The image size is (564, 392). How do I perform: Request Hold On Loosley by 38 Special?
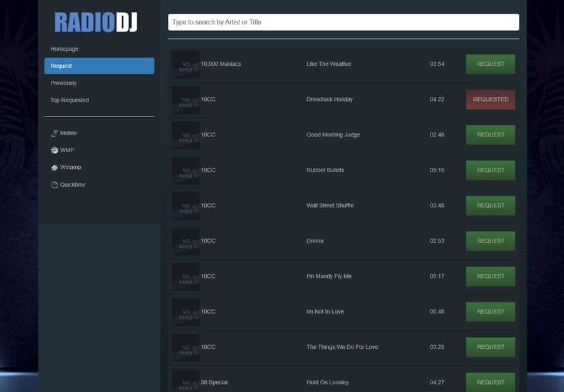pos(490,381)
